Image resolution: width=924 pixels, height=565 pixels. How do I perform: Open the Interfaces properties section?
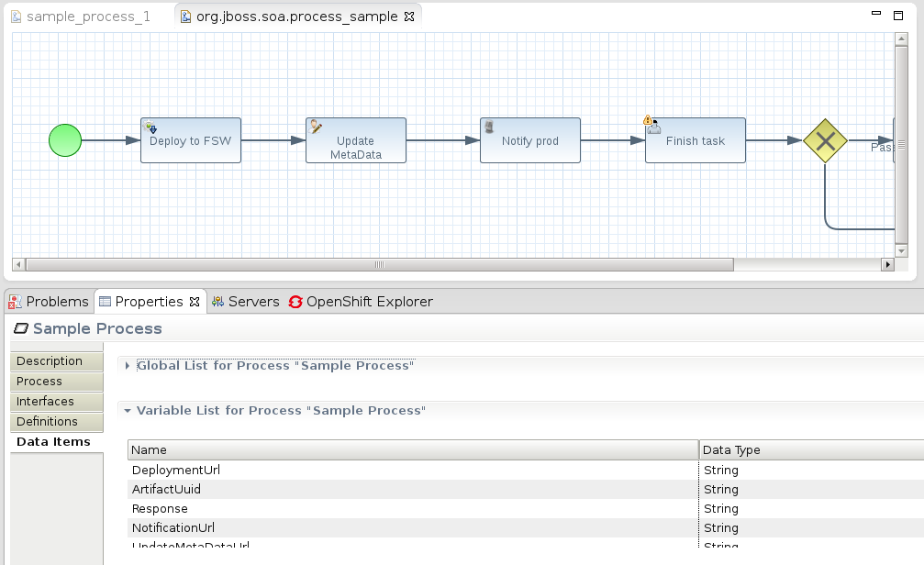click(57, 401)
